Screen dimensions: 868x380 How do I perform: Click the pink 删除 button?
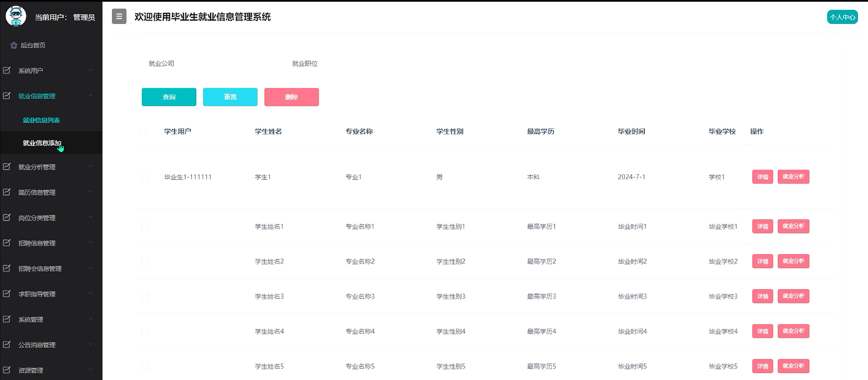(x=291, y=97)
